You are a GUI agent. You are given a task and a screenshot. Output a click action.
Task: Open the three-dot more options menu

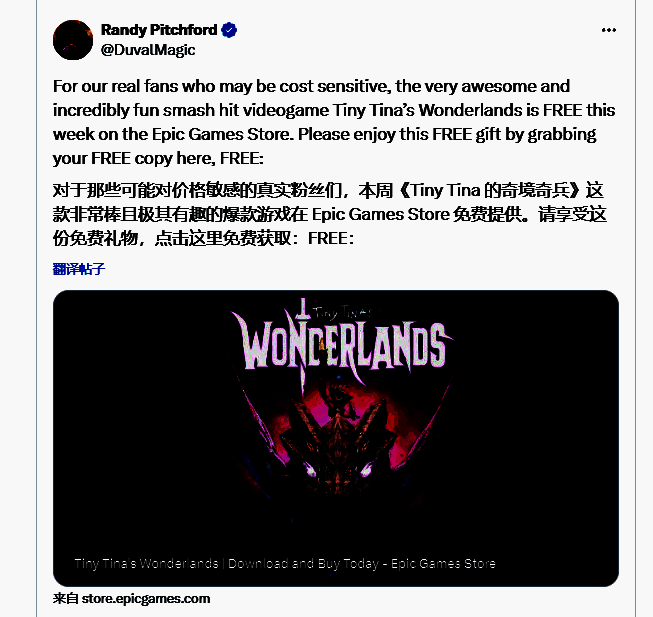pyautogui.click(x=609, y=30)
